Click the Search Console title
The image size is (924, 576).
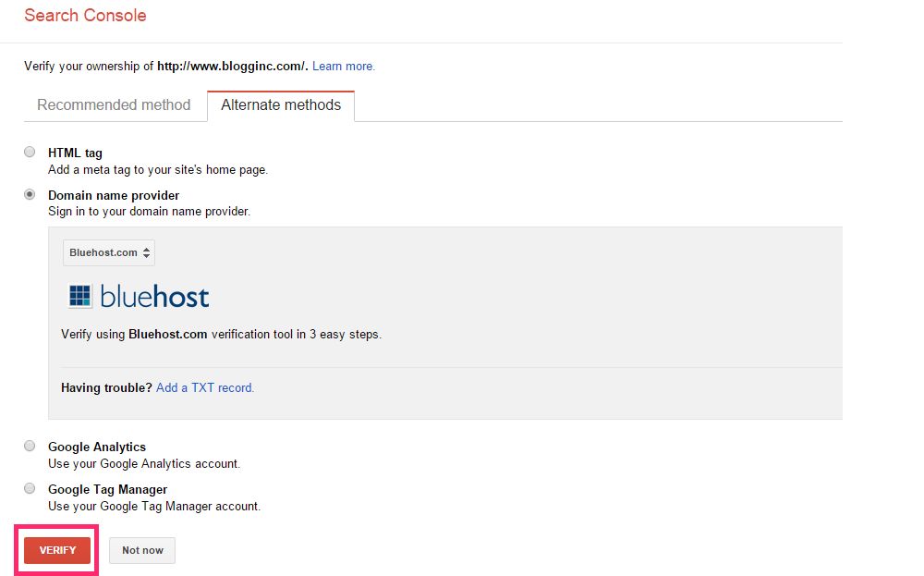pyautogui.click(x=85, y=16)
